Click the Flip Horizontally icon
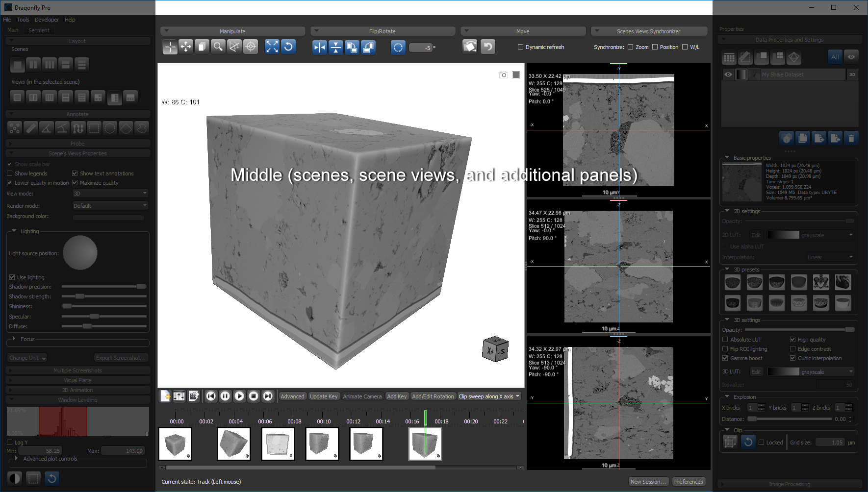This screenshot has width=868, height=492. point(319,47)
